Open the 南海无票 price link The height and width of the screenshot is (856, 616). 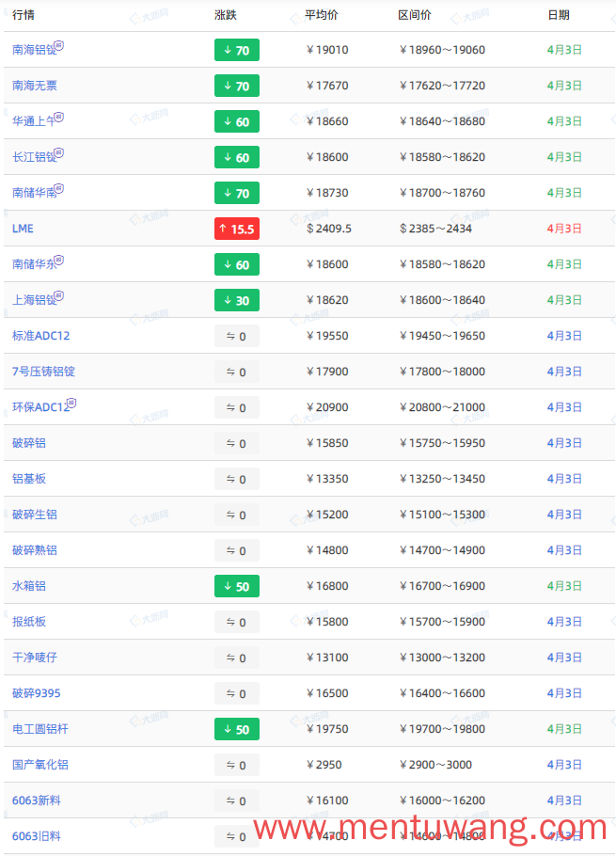(x=35, y=86)
